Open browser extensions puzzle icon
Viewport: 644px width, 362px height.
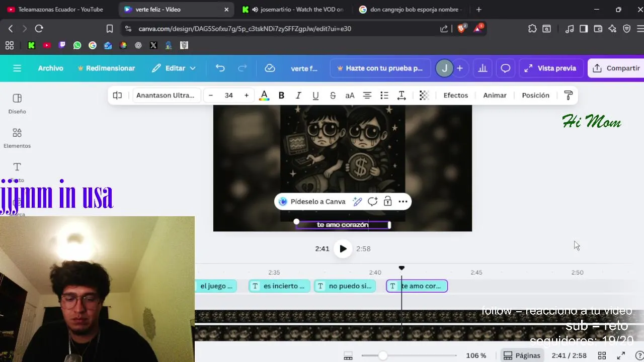pyautogui.click(x=532, y=29)
